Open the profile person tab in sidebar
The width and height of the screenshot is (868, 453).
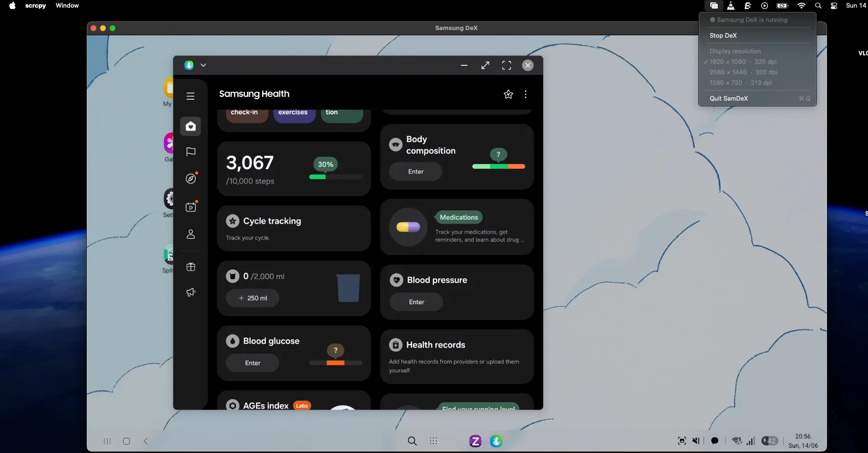[191, 234]
